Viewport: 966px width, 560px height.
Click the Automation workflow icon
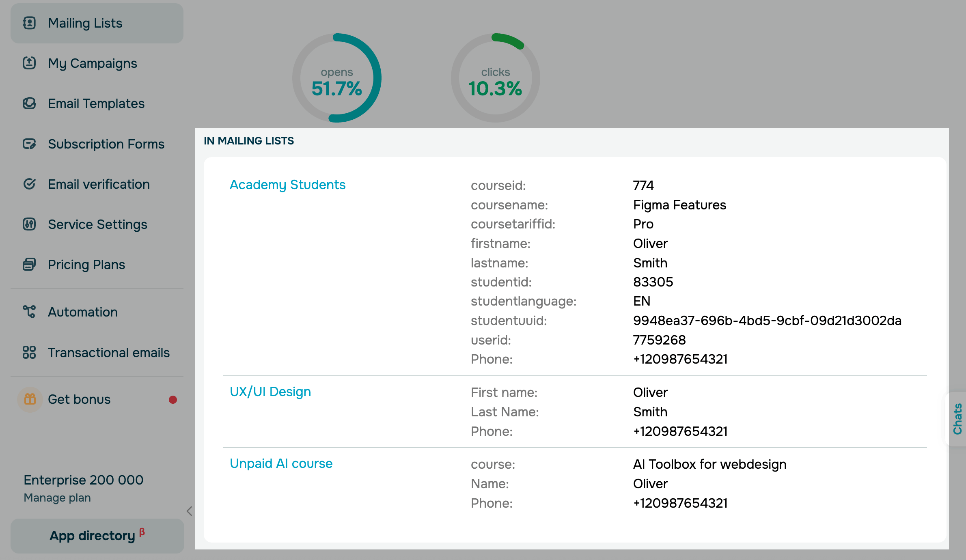point(29,312)
